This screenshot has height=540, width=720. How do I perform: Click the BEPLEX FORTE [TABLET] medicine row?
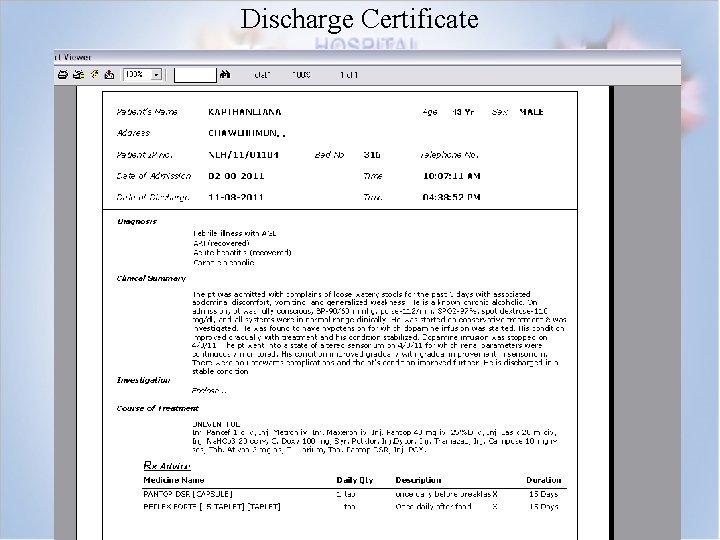tap(352, 507)
